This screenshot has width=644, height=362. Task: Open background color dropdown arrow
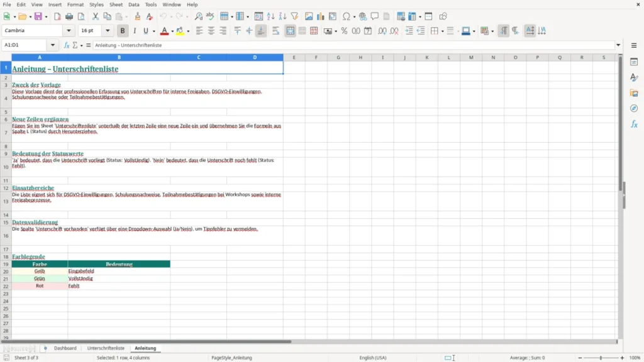188,31
